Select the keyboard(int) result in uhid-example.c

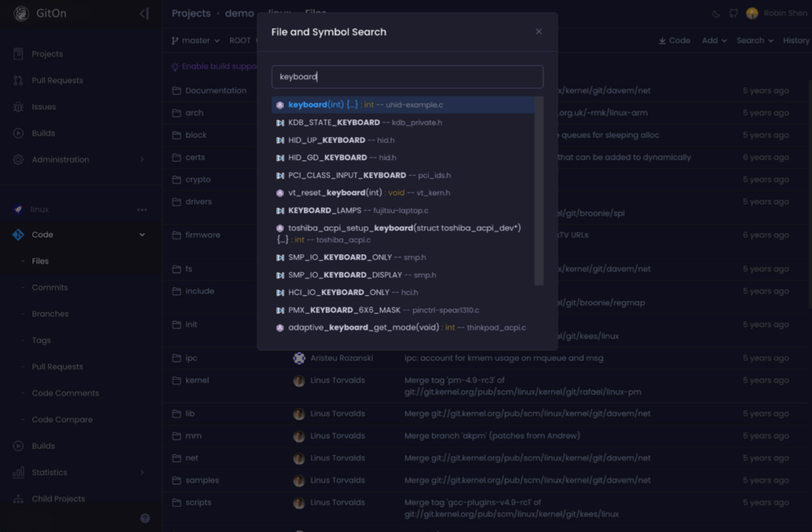point(403,105)
